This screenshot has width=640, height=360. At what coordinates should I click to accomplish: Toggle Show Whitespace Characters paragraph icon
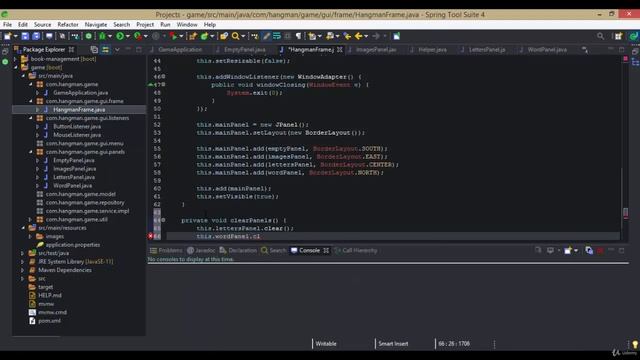298,36
